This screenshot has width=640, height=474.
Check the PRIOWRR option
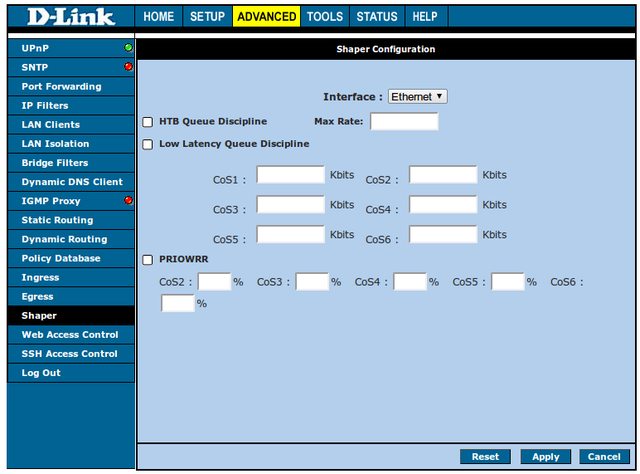(x=147, y=260)
